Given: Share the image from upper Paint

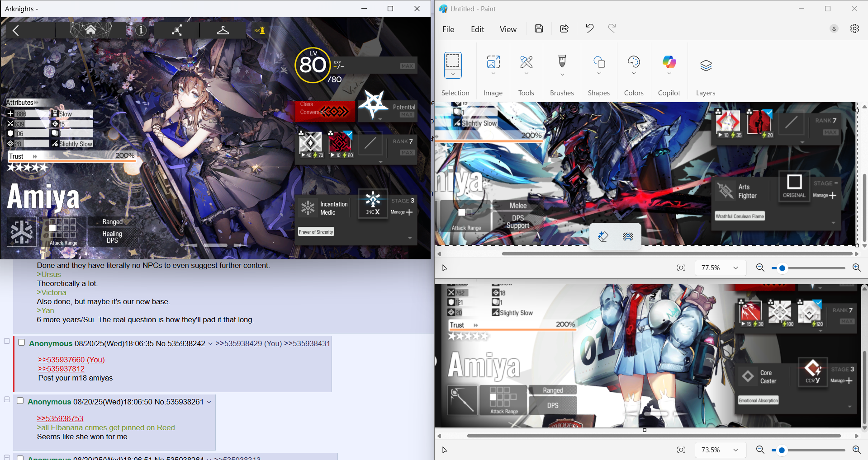Looking at the screenshot, I should coord(564,28).
